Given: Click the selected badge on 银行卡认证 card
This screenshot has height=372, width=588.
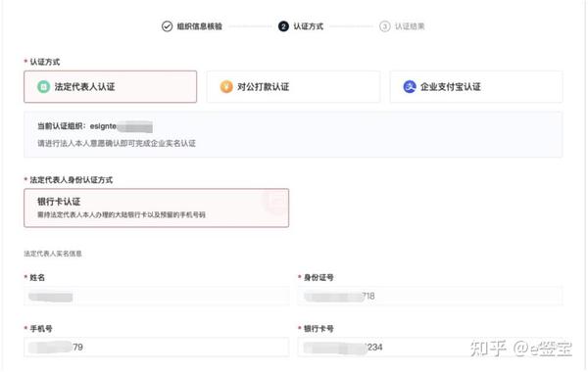Looking at the screenshot, I should pyautogui.click(x=275, y=201).
